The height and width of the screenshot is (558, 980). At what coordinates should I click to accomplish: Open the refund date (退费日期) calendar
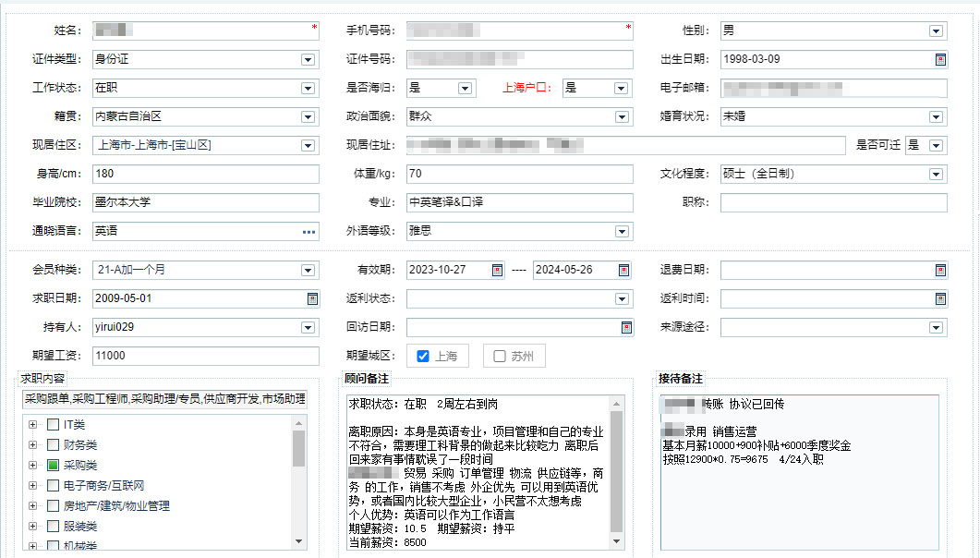[x=940, y=270]
